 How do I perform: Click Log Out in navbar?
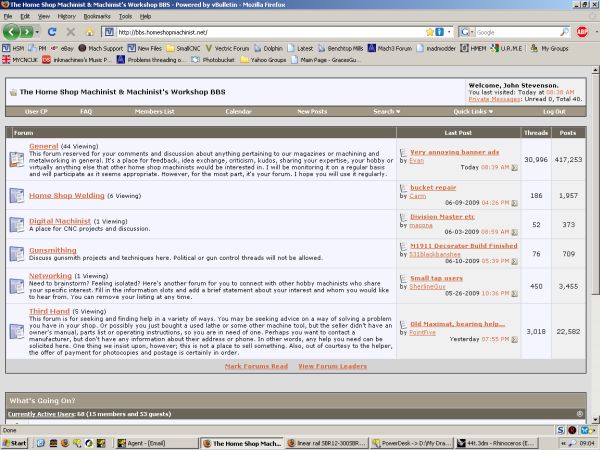coord(554,111)
